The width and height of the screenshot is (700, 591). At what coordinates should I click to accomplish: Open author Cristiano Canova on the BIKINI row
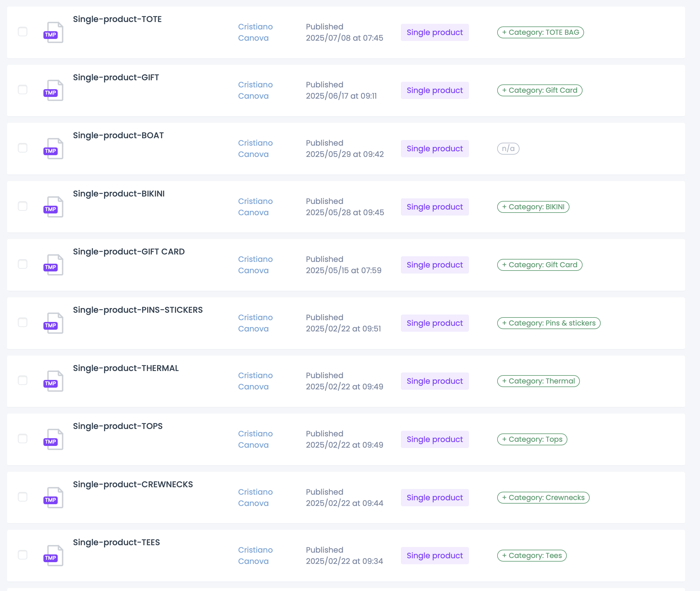coord(255,207)
